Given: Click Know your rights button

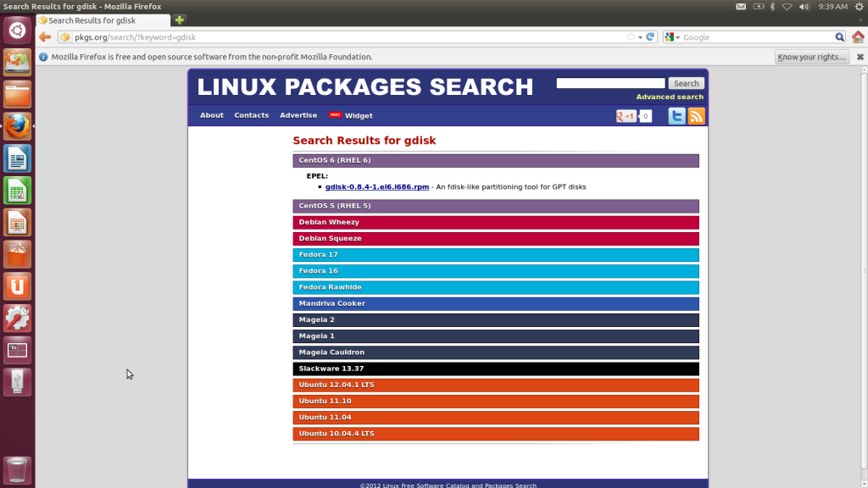Looking at the screenshot, I should pyautogui.click(x=811, y=57).
